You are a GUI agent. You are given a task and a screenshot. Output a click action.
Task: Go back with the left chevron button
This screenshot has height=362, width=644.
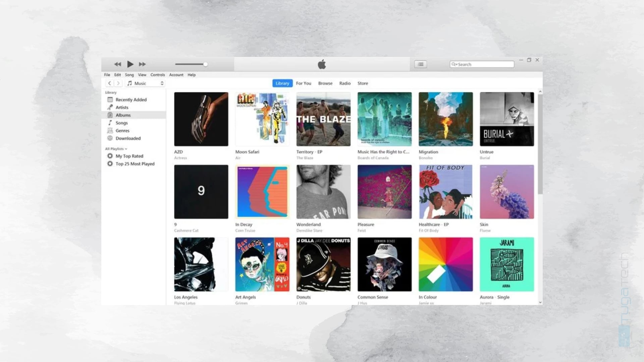pos(109,83)
